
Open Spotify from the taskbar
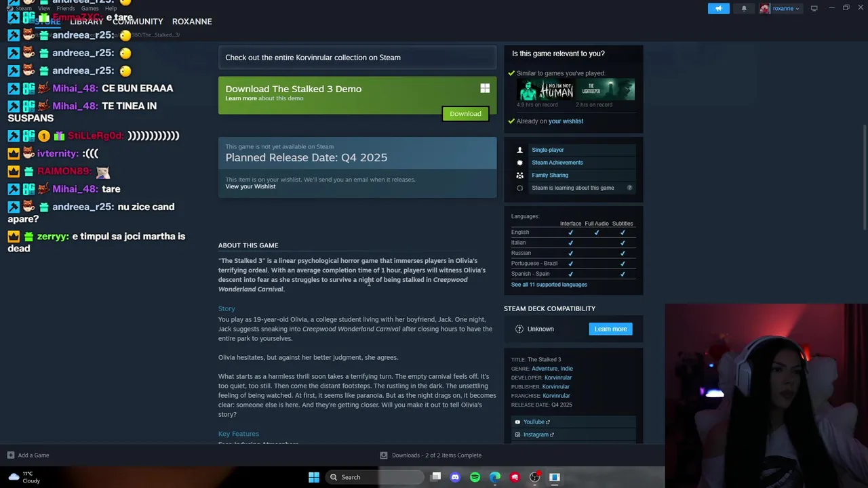[x=475, y=477]
